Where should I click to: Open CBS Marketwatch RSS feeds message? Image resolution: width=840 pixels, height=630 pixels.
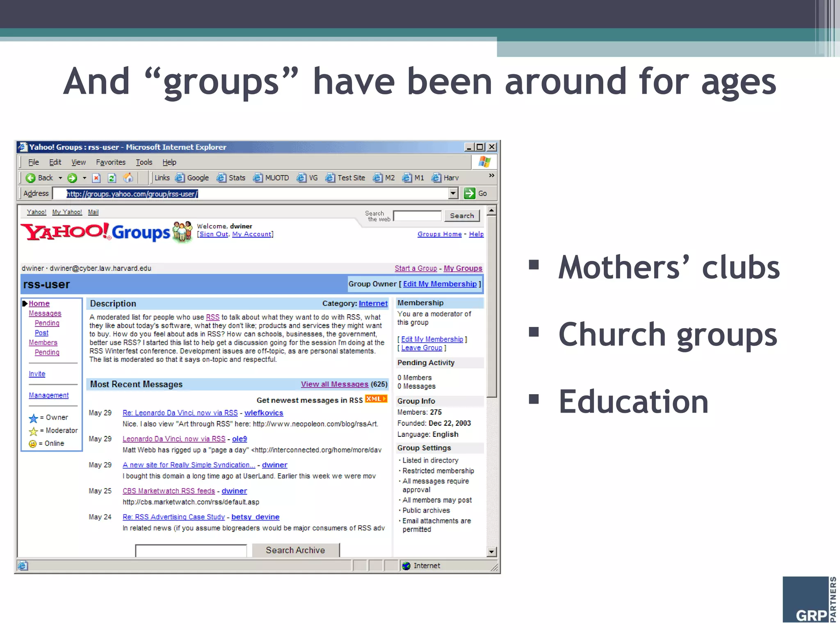(169, 491)
